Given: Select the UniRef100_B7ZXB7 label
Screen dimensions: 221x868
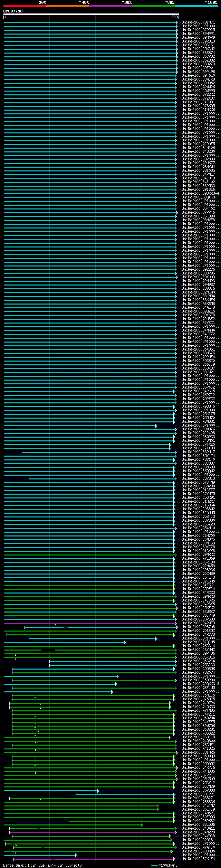Looking at the screenshot, I should point(198,99).
